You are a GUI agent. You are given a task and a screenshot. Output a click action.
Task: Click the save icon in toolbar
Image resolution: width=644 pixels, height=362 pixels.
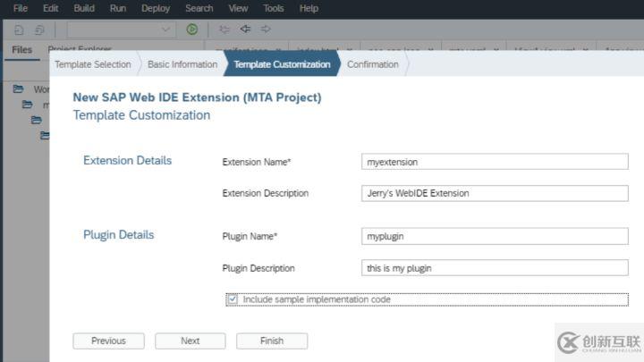click(19, 29)
